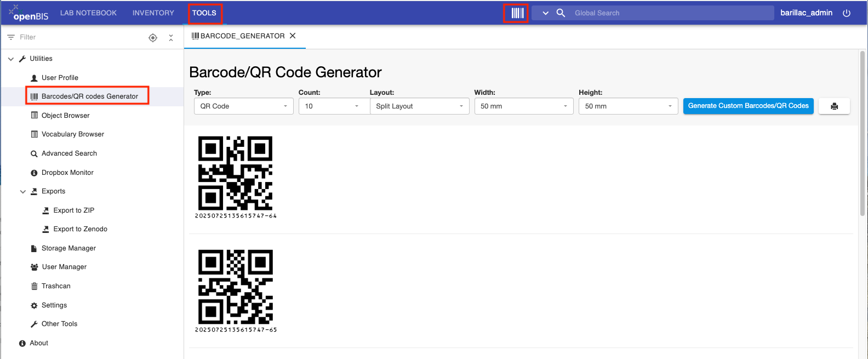Viewport: 868px width, 359px height.
Task: Click the User Manager group icon
Action: click(x=35, y=267)
